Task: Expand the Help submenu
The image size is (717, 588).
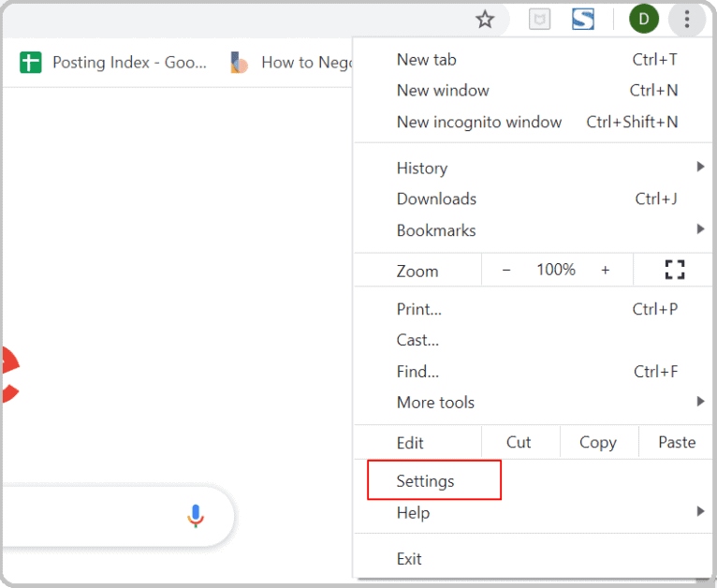Action: pos(533,512)
